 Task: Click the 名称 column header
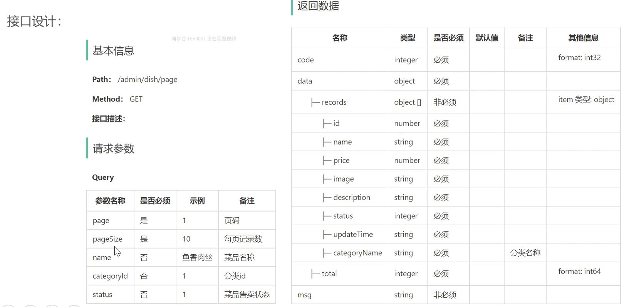(x=340, y=38)
